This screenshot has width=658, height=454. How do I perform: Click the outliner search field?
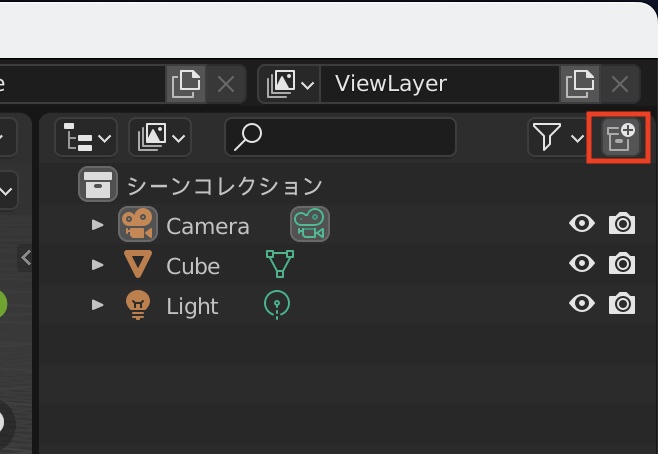click(x=340, y=138)
